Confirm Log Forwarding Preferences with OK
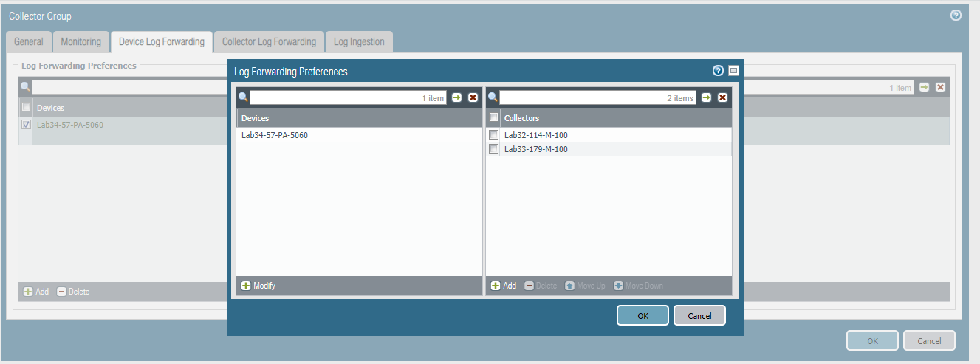This screenshot has height=364, width=980. (643, 315)
